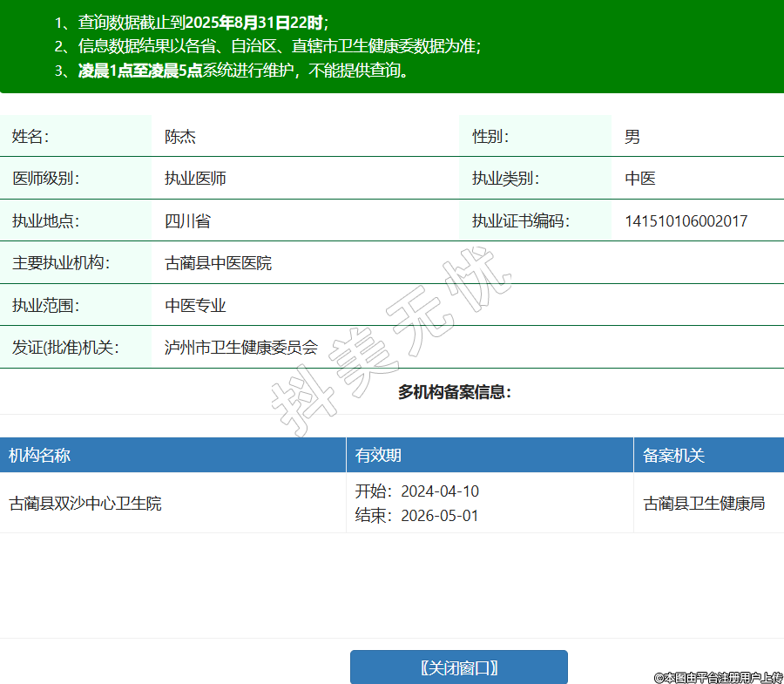The width and height of the screenshot is (784, 684).
Task: Click the 机构名称 column header
Action: [40, 456]
